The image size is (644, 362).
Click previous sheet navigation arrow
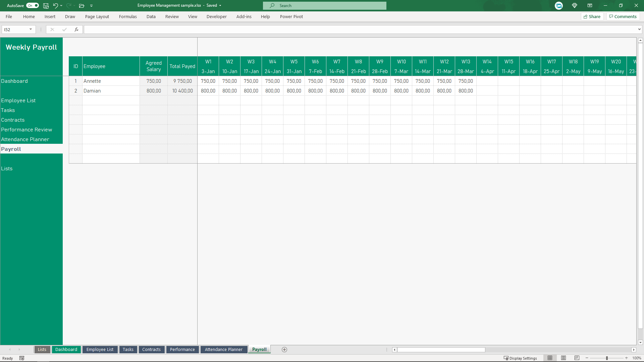[10, 350]
